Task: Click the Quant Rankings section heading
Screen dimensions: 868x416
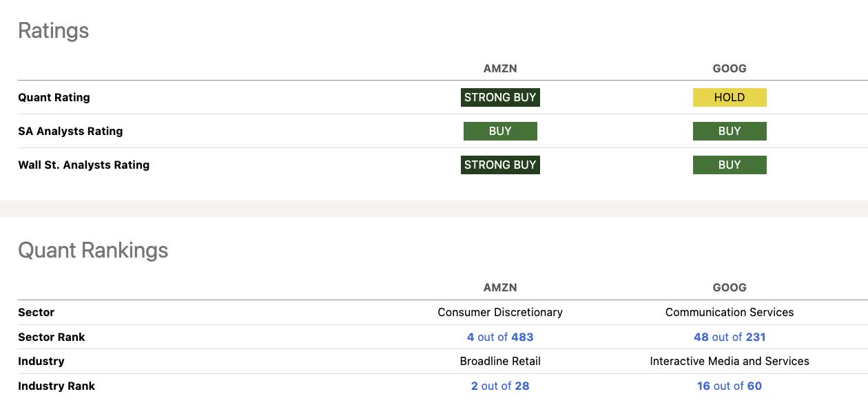Action: pos(93,250)
